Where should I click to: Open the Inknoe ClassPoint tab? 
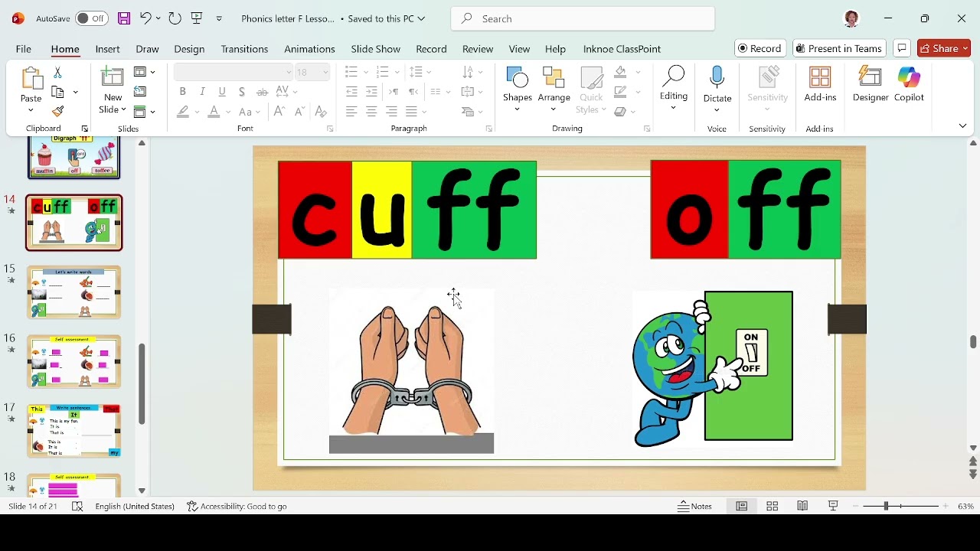[x=622, y=49]
